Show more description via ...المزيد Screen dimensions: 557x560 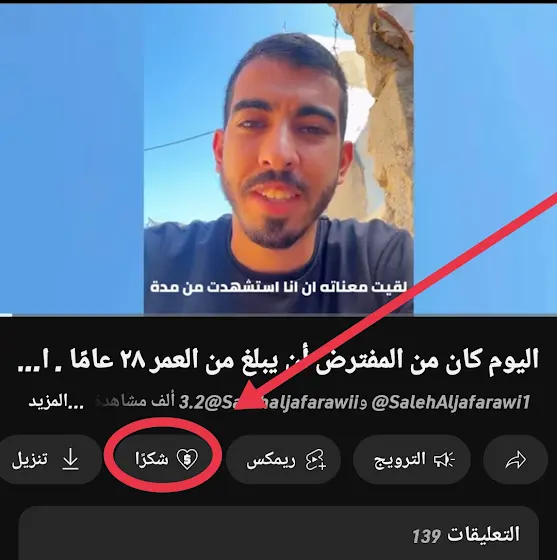tap(56, 402)
